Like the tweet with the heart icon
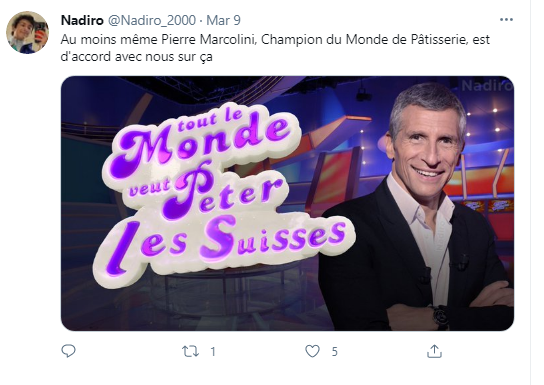Viewport: 544px width, 385px height. 312,351
